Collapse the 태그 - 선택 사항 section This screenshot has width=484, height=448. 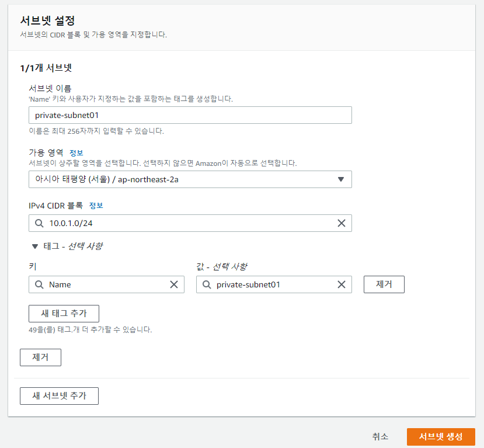click(67, 246)
